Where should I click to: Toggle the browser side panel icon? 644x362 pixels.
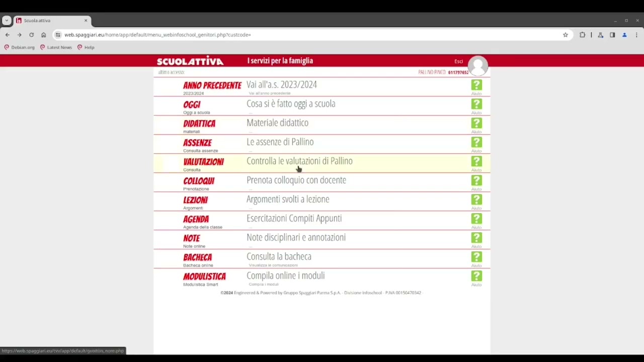[x=612, y=35]
